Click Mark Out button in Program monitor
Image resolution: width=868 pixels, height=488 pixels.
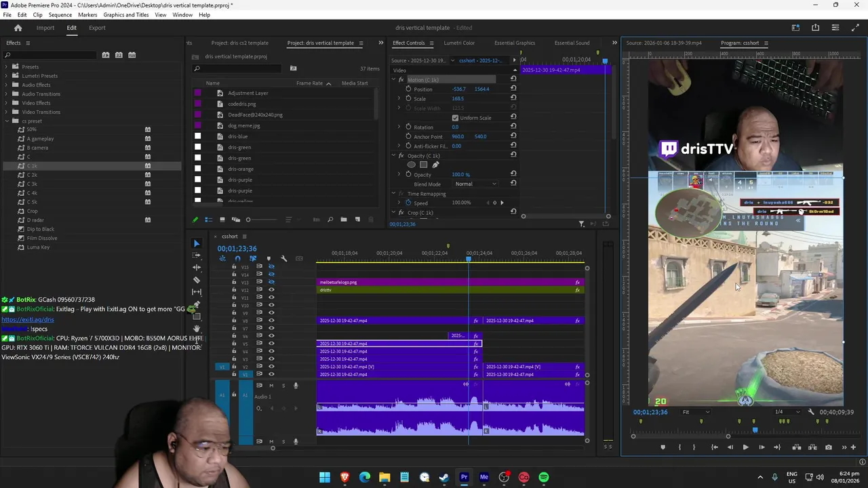pyautogui.click(x=694, y=447)
